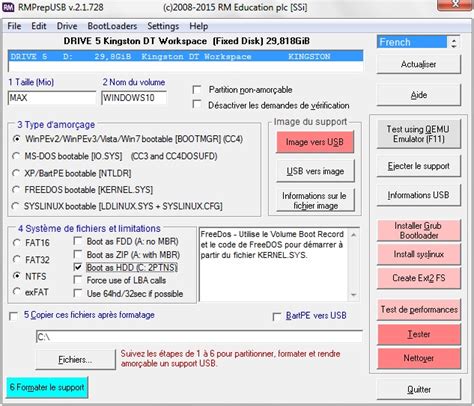Screen dimensions: 474x406
Task: Choose FAT16 file system
Action: click(x=17, y=243)
